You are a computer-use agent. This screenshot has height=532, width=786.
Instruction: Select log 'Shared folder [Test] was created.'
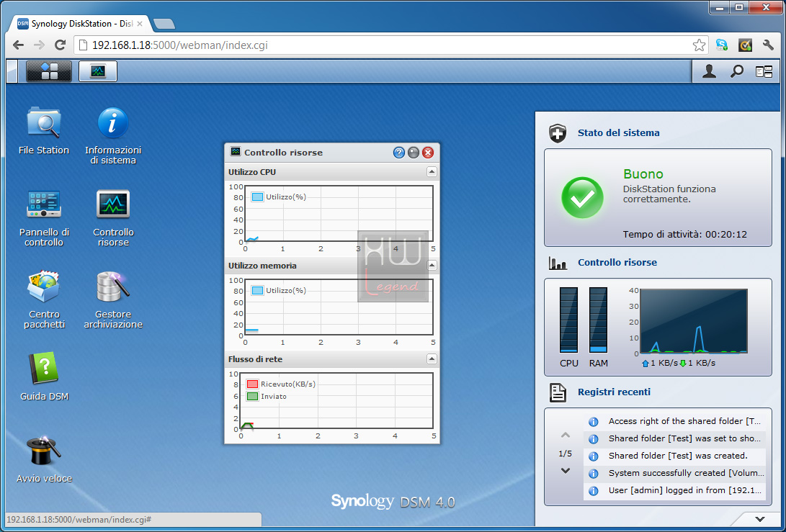click(675, 456)
